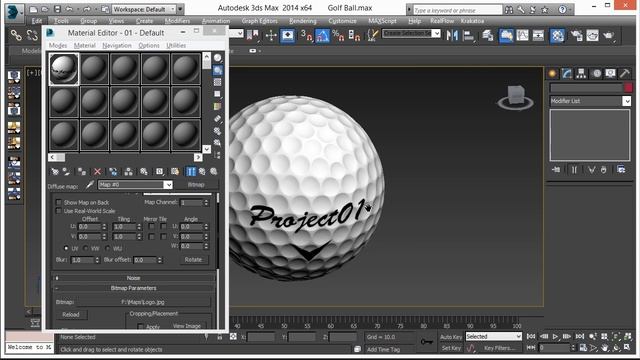
Task: Increase the Blur spinner value
Action: [x=97, y=258]
